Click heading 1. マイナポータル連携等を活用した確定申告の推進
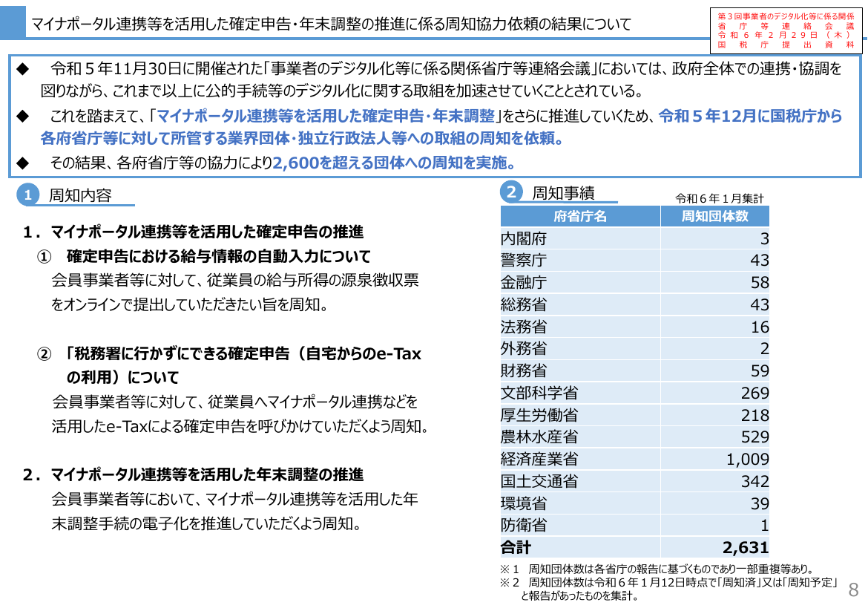The width and height of the screenshot is (868, 614). pos(193,232)
